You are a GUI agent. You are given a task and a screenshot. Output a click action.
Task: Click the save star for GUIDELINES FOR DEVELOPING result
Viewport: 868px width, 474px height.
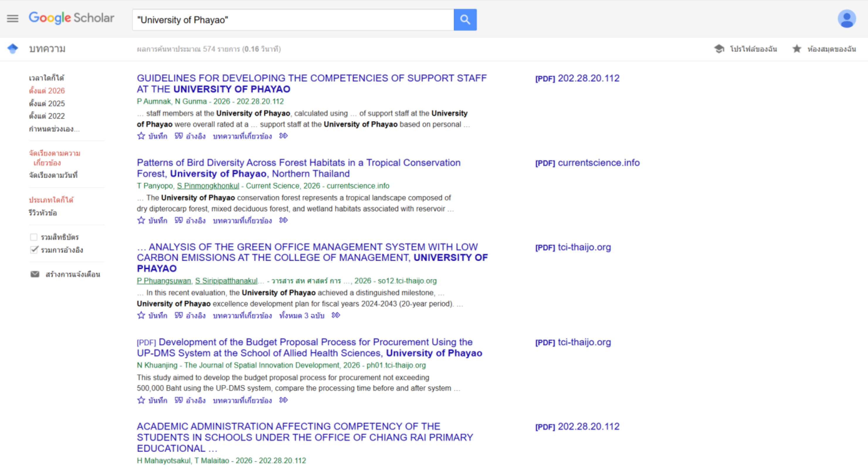coord(141,136)
